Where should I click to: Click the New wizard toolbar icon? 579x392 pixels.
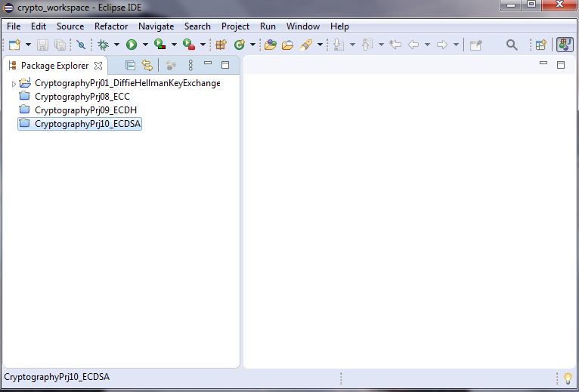click(15, 45)
